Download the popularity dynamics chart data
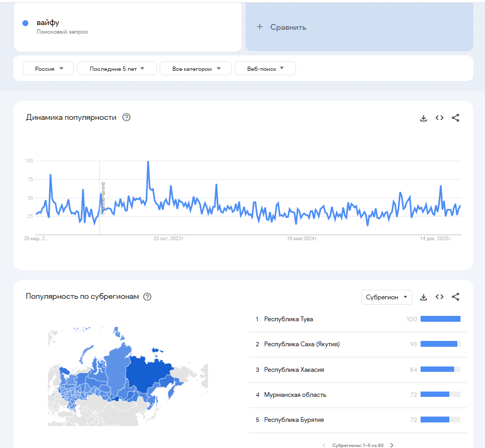 point(424,118)
